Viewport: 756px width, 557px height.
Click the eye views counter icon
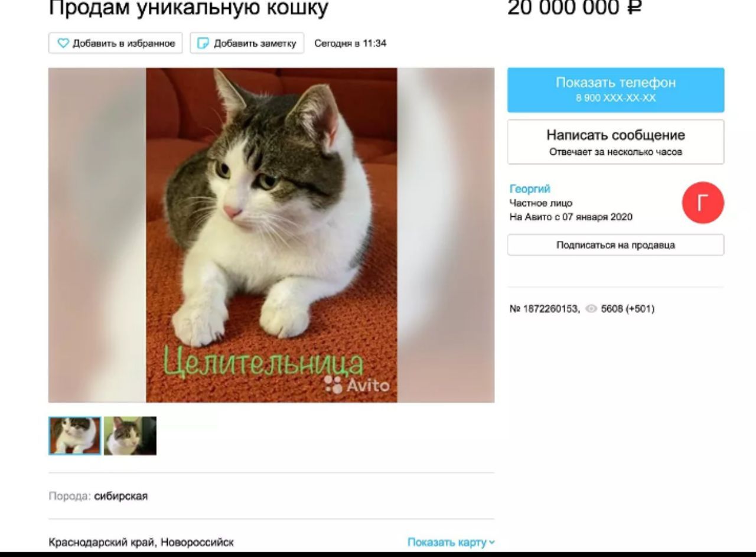click(591, 309)
